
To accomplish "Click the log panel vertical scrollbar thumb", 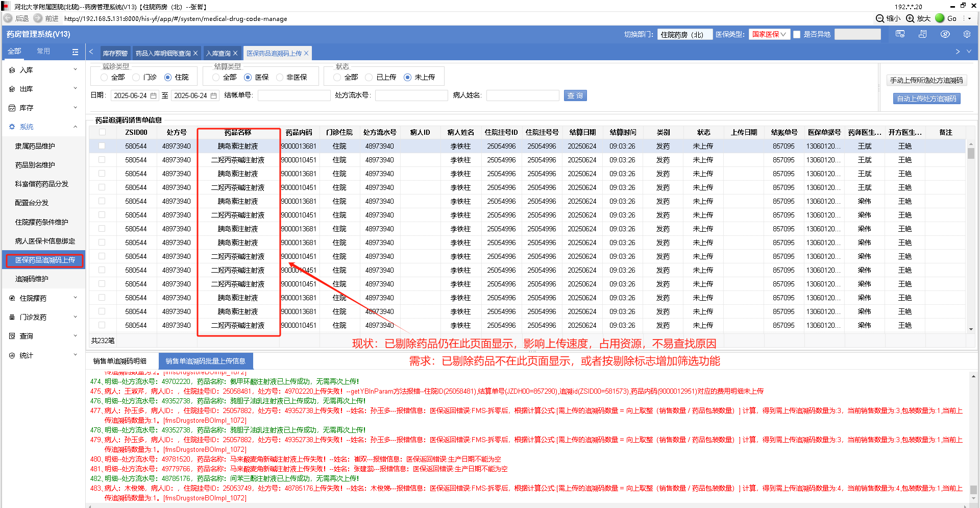I will click(974, 489).
